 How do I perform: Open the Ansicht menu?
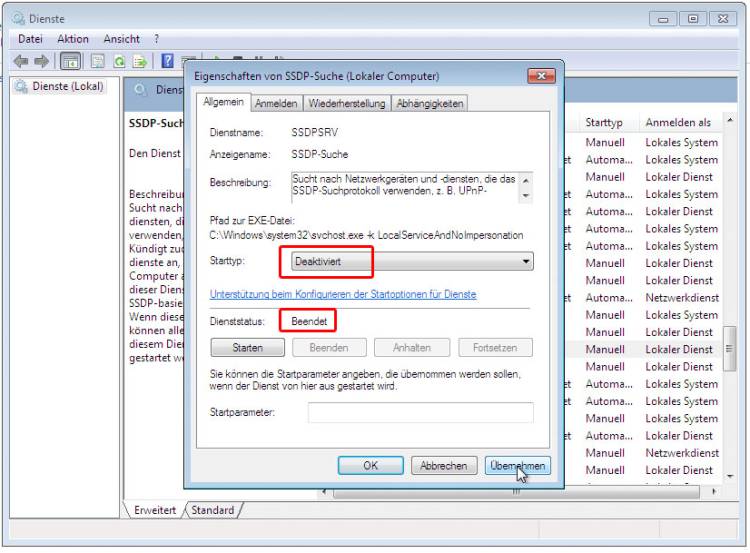[x=122, y=39]
